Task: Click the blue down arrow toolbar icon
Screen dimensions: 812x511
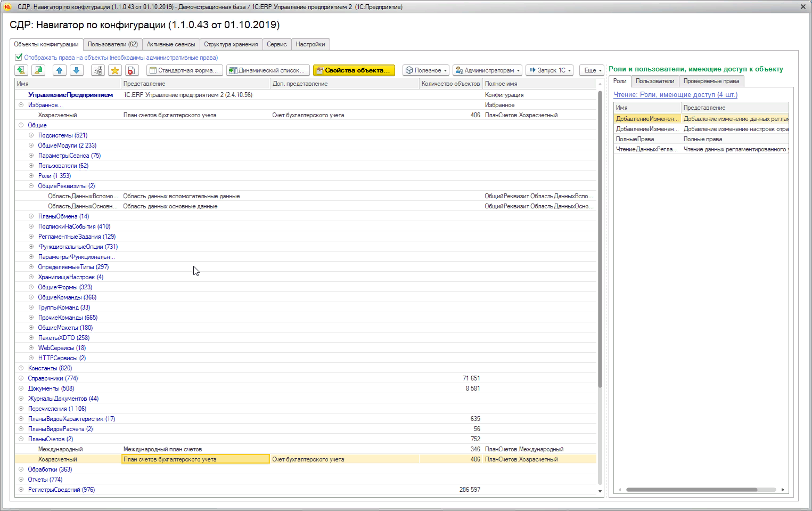Action: pos(76,70)
